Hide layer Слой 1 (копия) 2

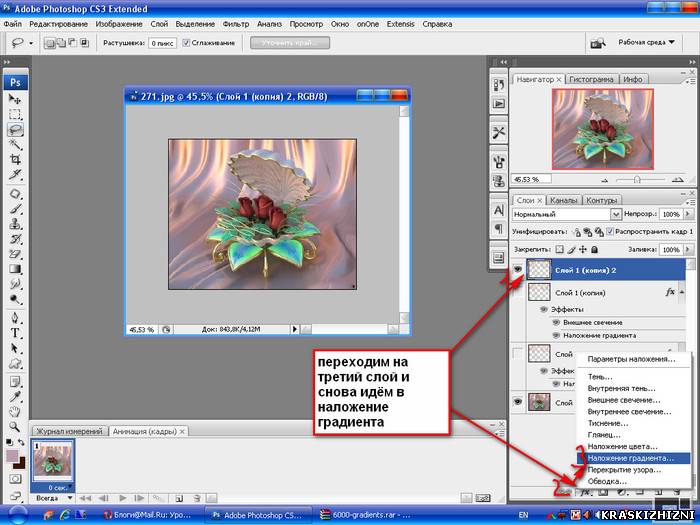coord(518,270)
